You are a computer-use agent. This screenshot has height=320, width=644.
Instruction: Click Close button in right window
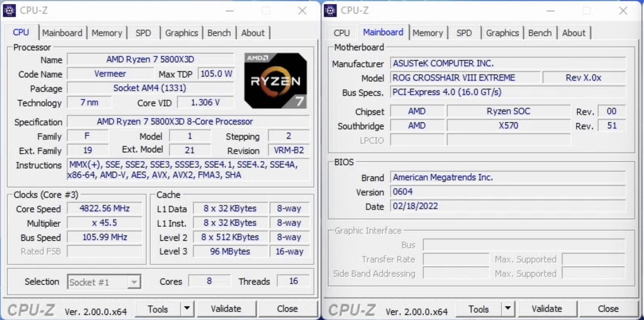pyautogui.click(x=608, y=308)
